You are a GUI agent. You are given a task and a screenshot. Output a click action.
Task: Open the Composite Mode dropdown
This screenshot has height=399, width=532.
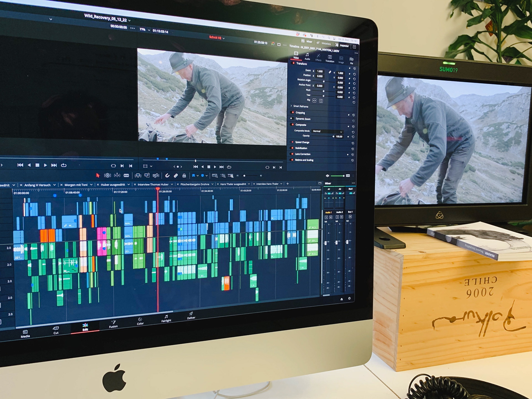[328, 131]
